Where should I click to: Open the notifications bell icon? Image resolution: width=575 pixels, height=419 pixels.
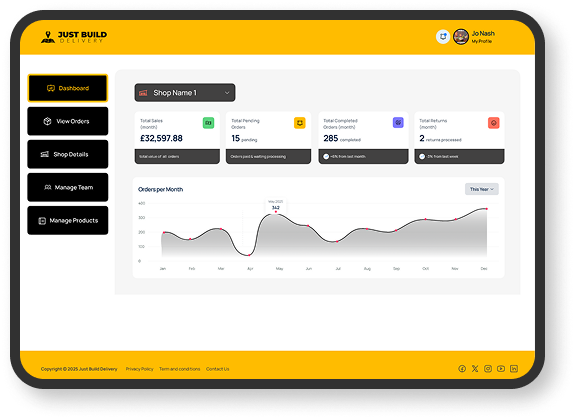(443, 37)
